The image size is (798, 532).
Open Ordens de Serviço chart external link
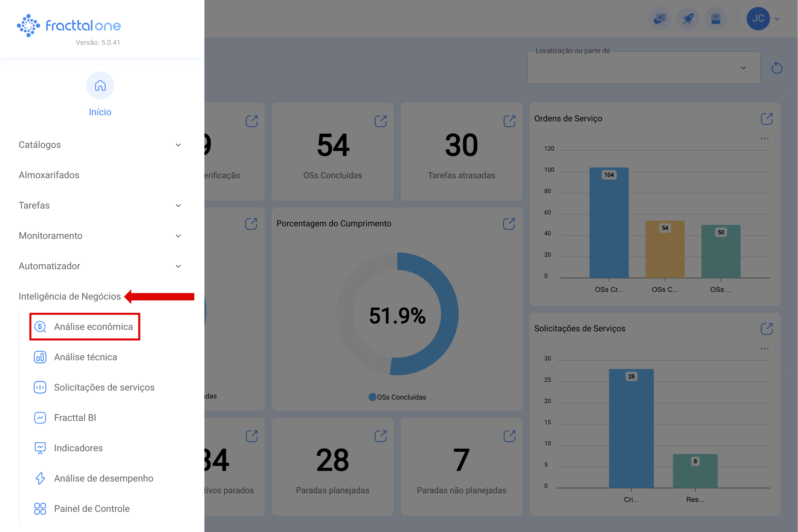pos(766,119)
